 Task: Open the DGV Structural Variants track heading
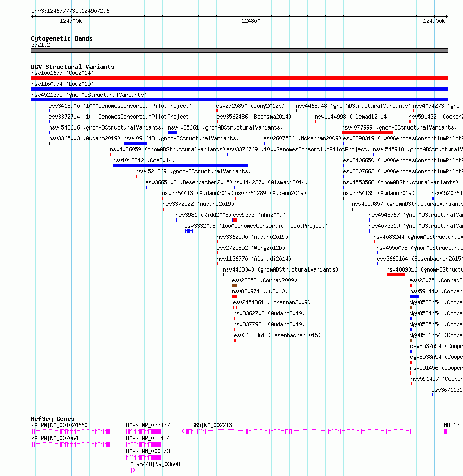72,67
